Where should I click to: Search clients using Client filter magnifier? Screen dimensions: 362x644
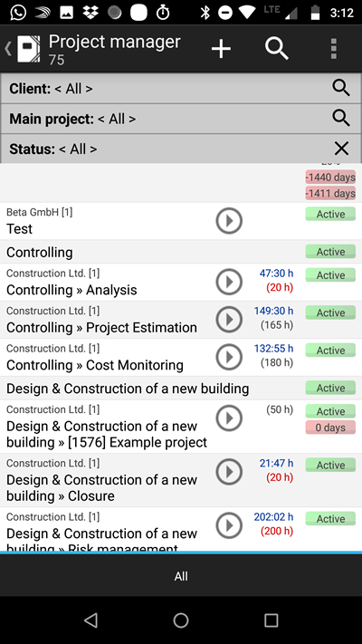point(341,88)
